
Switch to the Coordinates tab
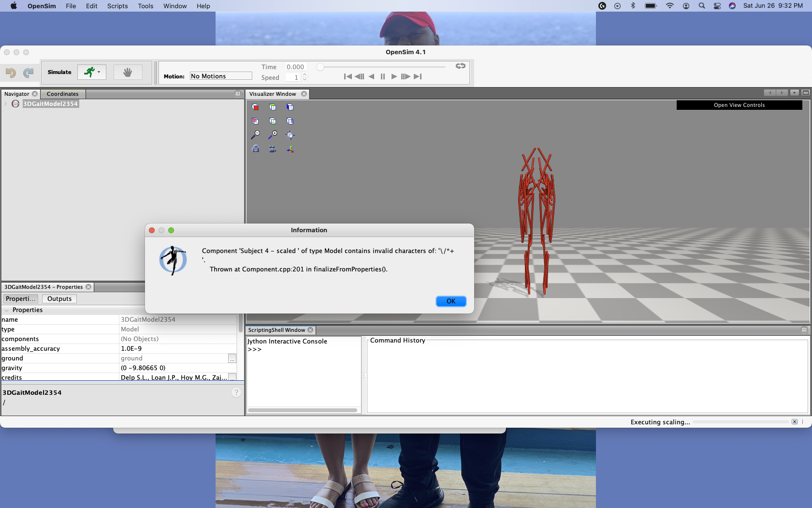pos(63,94)
